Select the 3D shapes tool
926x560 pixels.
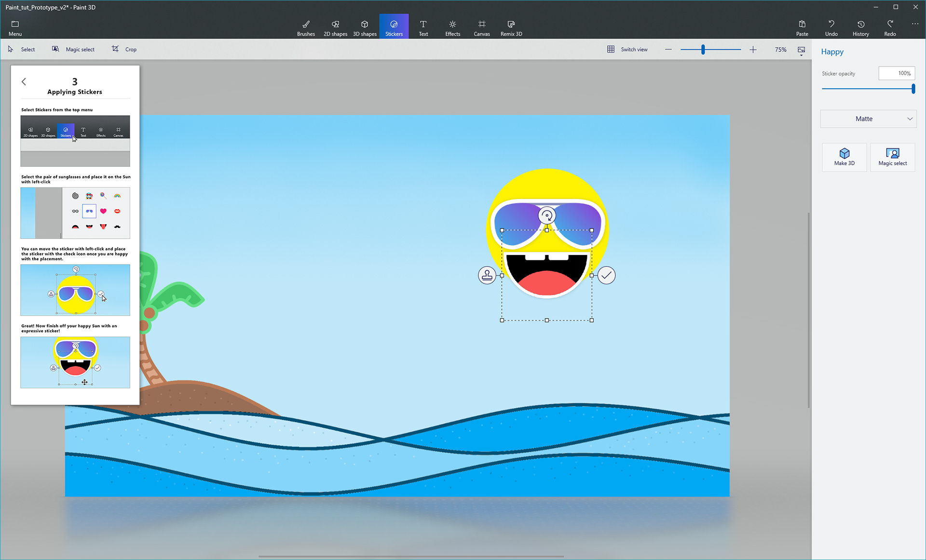[365, 27]
